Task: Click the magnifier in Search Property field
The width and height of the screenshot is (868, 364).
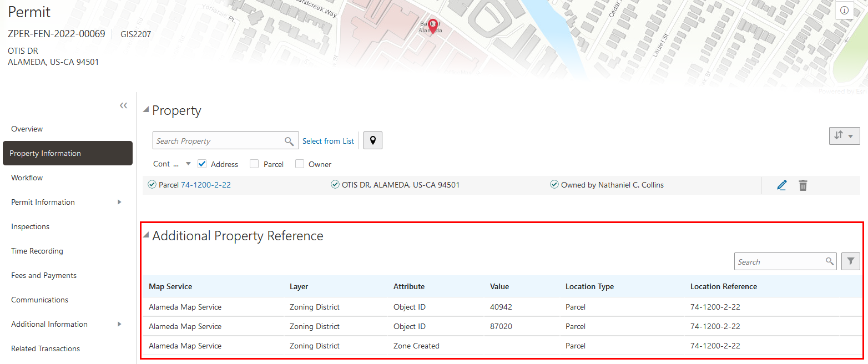Action: point(289,141)
